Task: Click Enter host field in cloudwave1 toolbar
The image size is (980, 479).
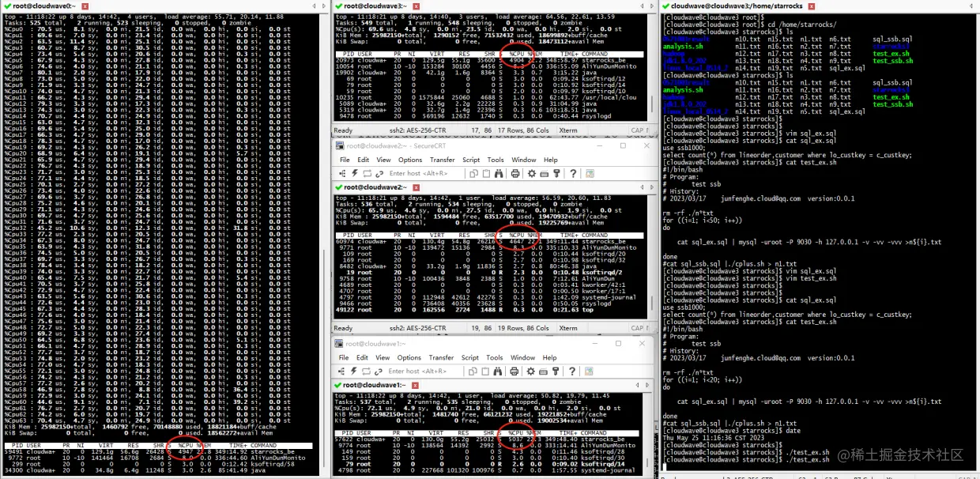Action: [424, 371]
